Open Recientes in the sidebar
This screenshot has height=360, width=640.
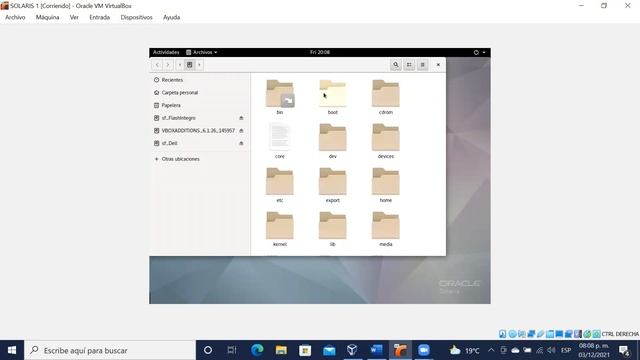point(200,80)
